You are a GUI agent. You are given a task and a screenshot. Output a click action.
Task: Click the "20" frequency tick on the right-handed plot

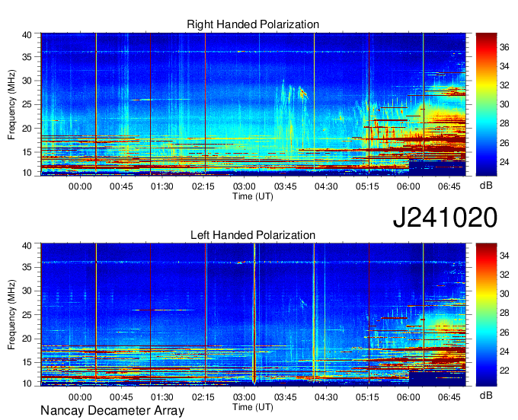pyautogui.click(x=27, y=129)
